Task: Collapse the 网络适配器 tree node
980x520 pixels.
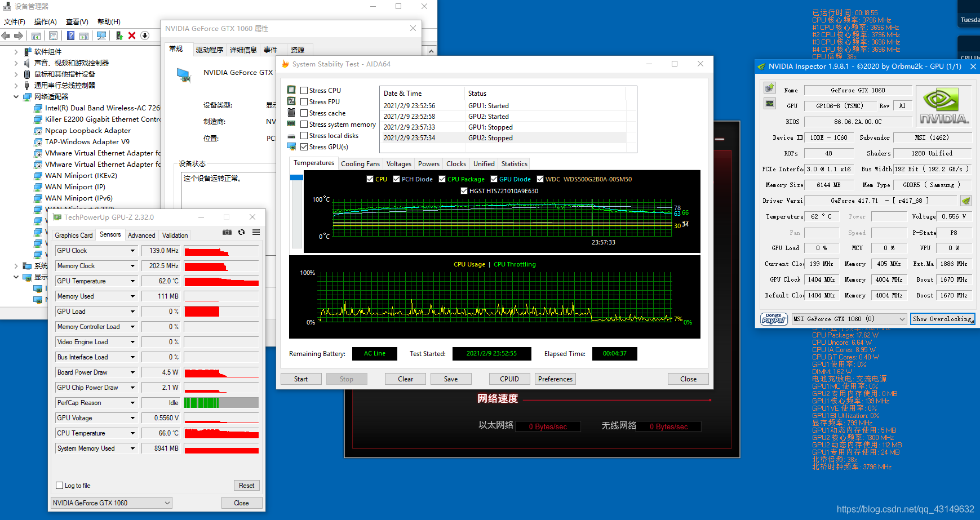Action: (x=16, y=96)
